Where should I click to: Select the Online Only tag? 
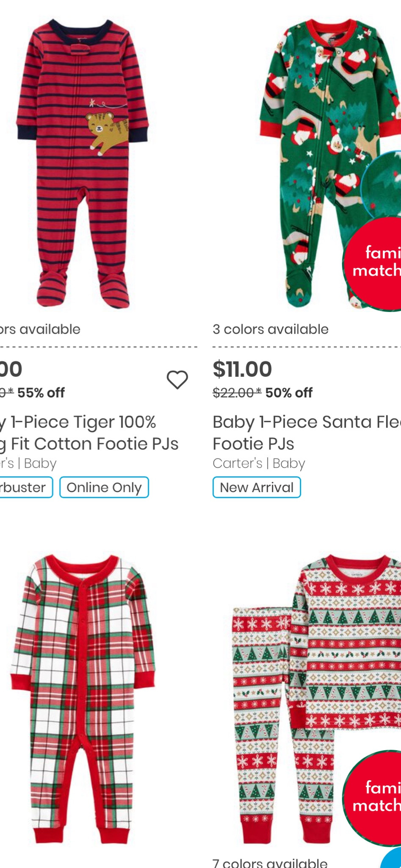pyautogui.click(x=104, y=487)
